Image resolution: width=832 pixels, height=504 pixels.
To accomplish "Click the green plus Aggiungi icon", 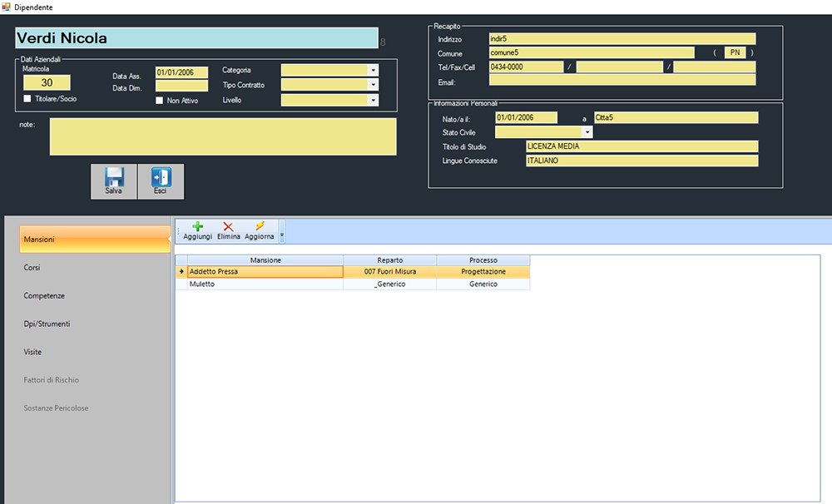I will 197,226.
